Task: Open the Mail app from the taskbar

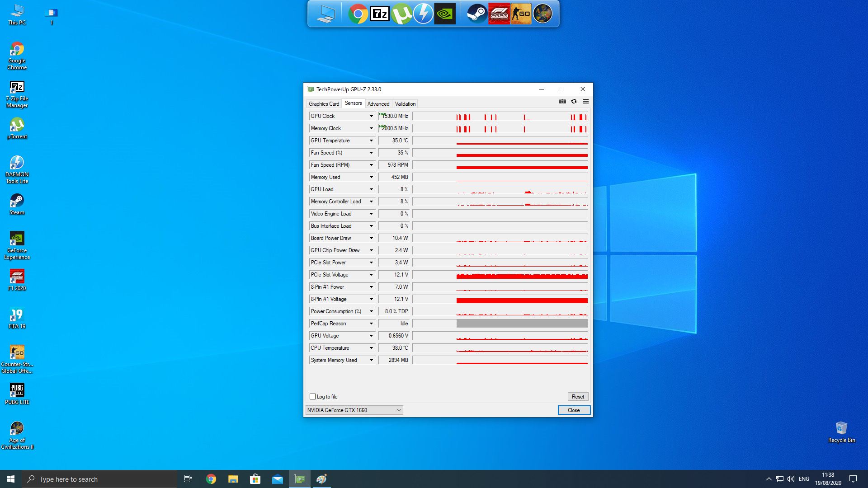Action: coord(277,479)
